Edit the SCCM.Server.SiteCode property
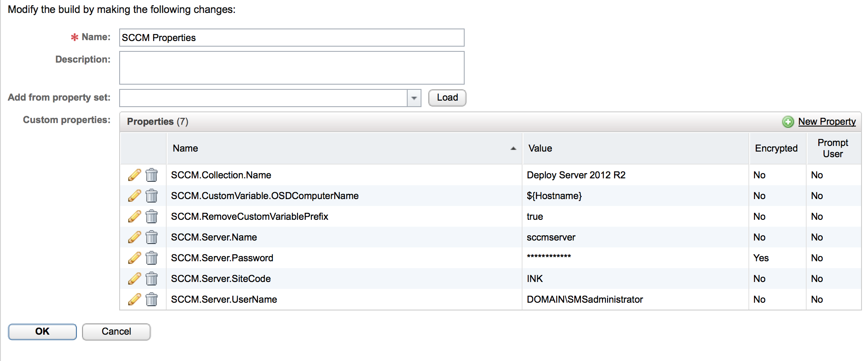Screen dimensions: 868x361 pos(134,279)
